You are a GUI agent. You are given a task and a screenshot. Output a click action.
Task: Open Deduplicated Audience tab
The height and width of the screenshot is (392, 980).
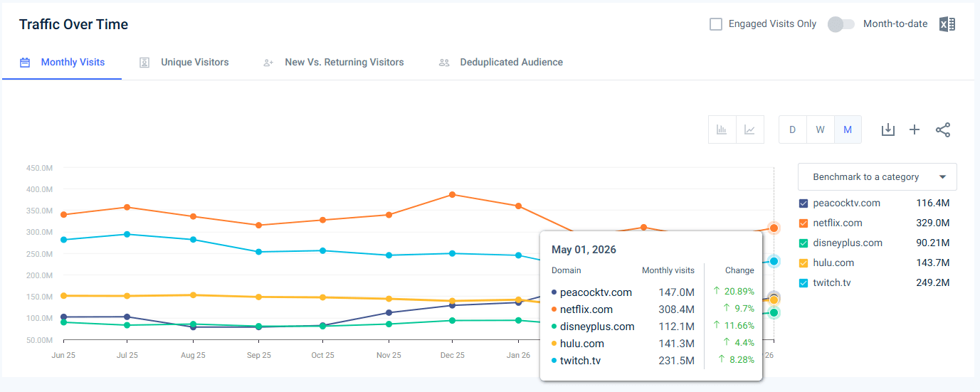pos(511,63)
